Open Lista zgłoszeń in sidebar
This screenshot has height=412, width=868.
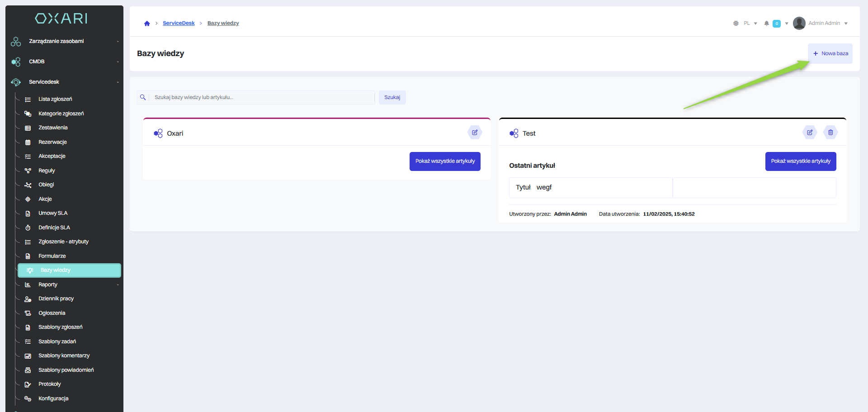pyautogui.click(x=55, y=99)
